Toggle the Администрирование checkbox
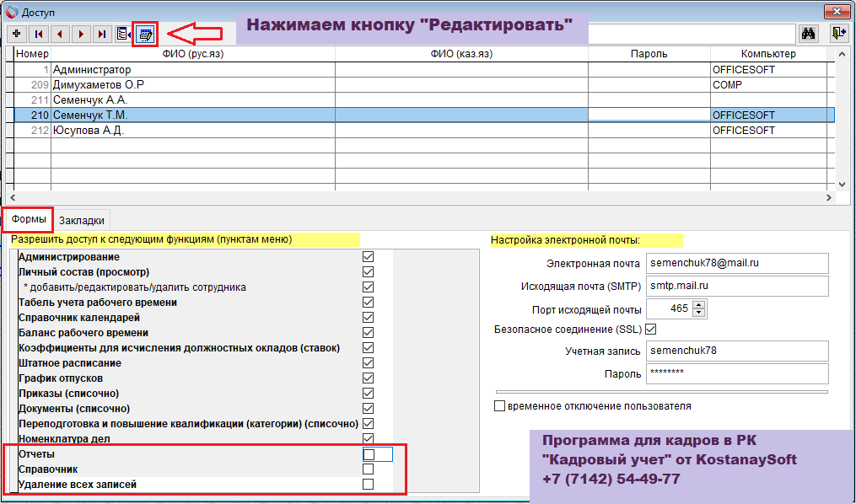Viewport: 856px width, 504px height. [368, 257]
